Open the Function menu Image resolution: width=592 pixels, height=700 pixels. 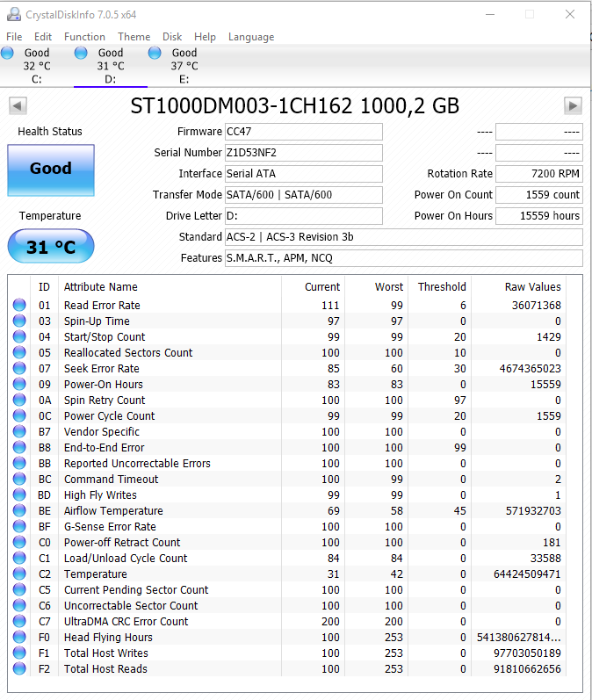(85, 37)
